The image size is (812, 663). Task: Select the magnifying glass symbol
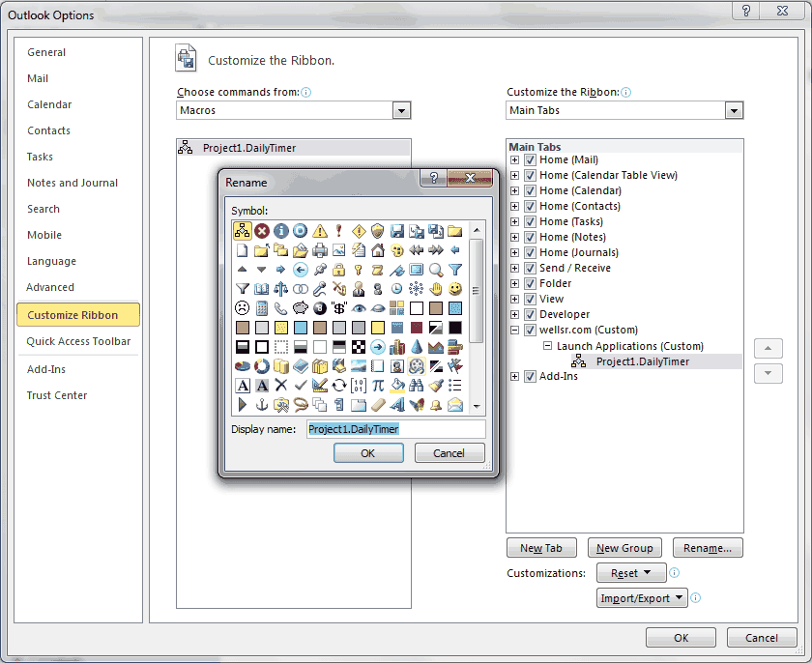coord(435,270)
